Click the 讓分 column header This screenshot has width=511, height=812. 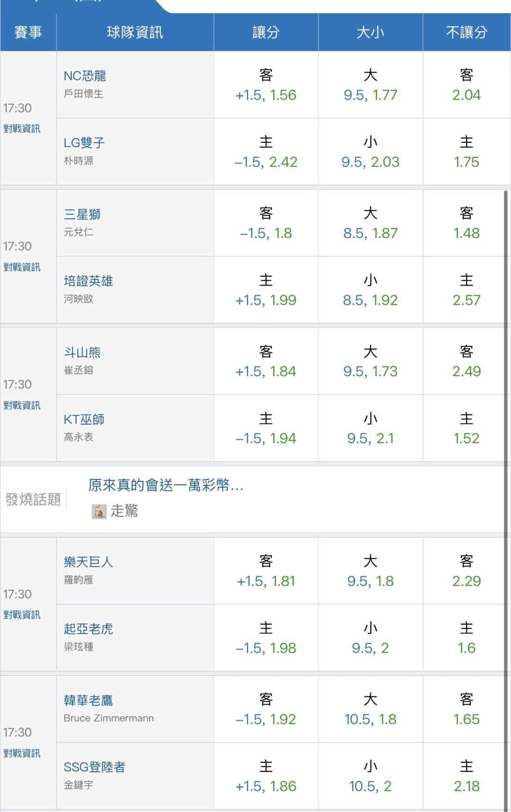pos(266,32)
